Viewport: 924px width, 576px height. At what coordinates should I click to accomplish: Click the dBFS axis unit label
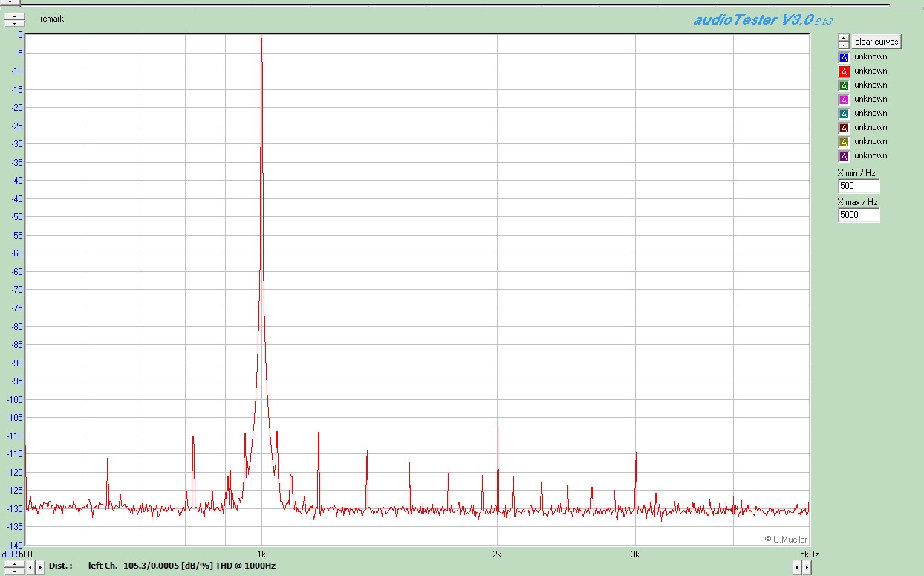tap(10, 554)
